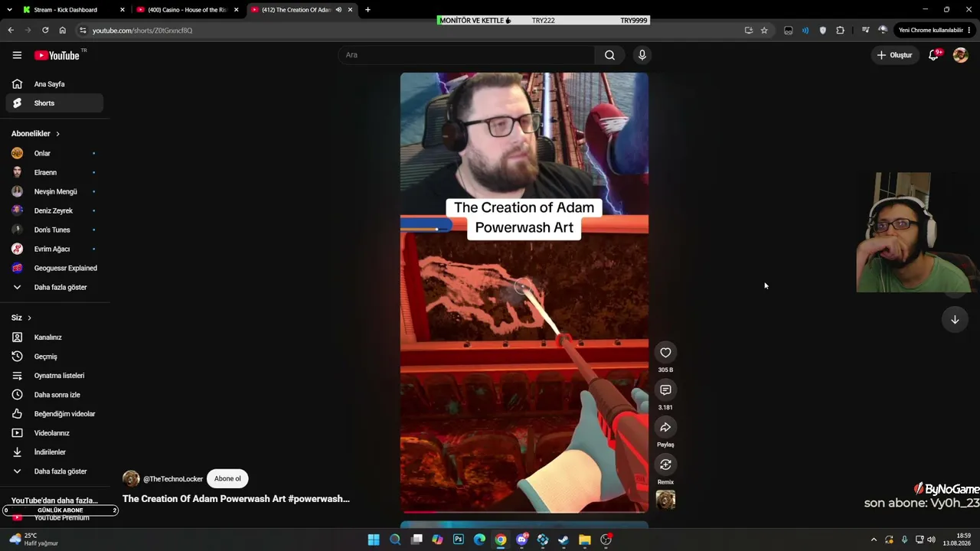Click the YouTube logo
The height and width of the screenshot is (551, 980).
point(57,55)
